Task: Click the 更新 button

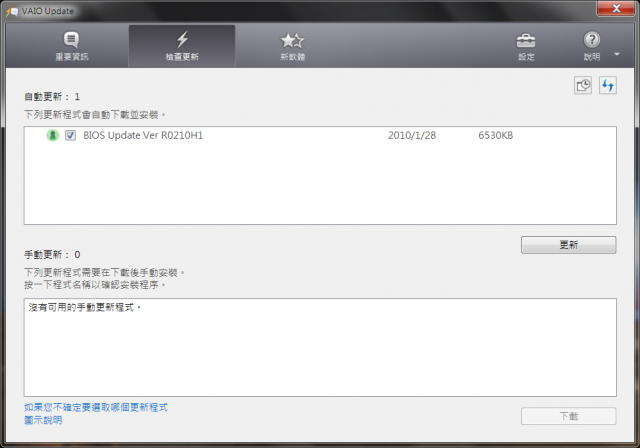Action: point(569,245)
